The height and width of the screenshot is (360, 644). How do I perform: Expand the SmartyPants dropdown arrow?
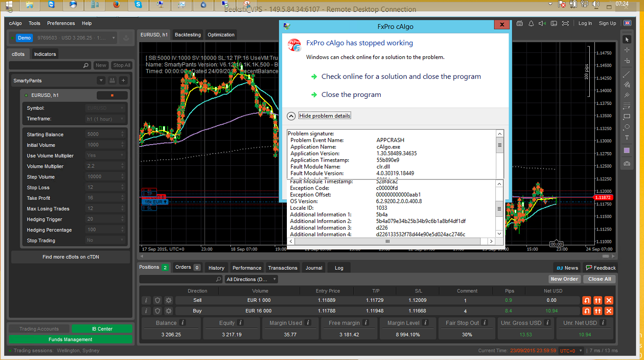point(101,81)
